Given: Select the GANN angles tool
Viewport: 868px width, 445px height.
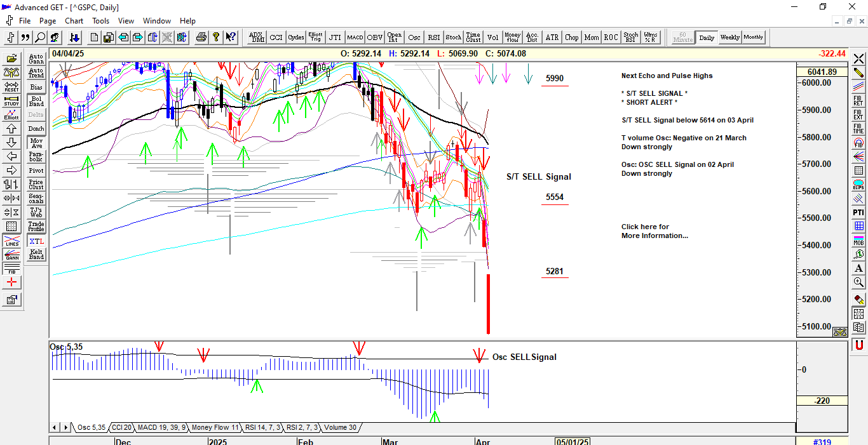Looking at the screenshot, I should coord(11,255).
